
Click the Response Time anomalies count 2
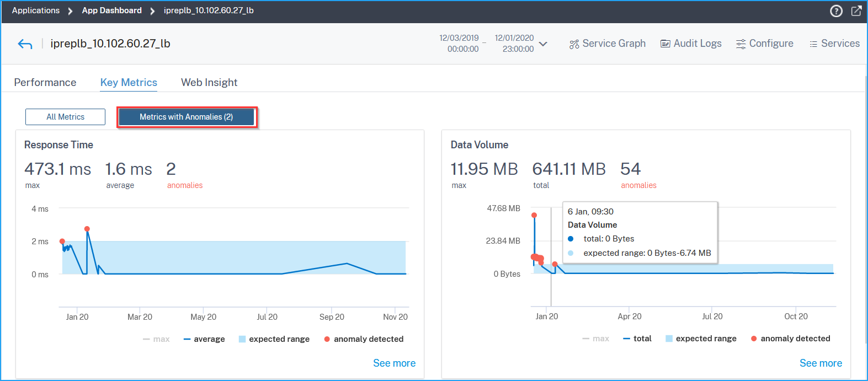[171, 169]
